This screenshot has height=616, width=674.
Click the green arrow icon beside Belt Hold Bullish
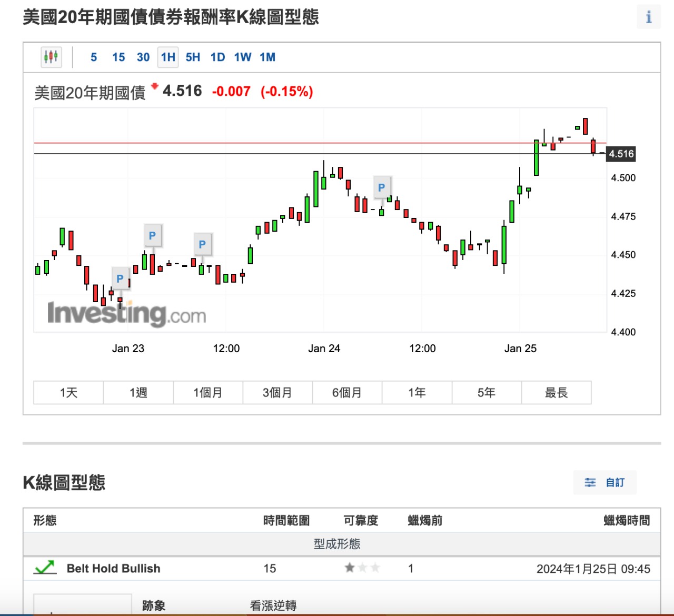pyautogui.click(x=44, y=568)
